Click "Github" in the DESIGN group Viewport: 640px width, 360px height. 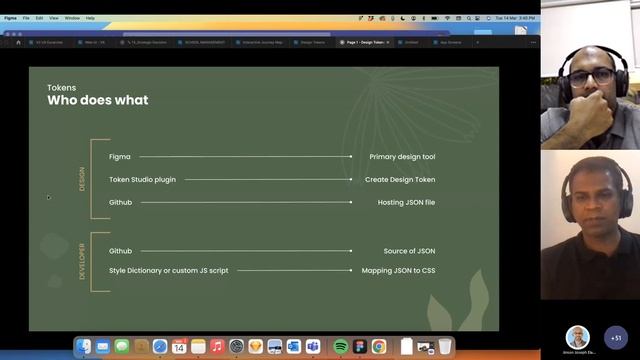tap(120, 202)
